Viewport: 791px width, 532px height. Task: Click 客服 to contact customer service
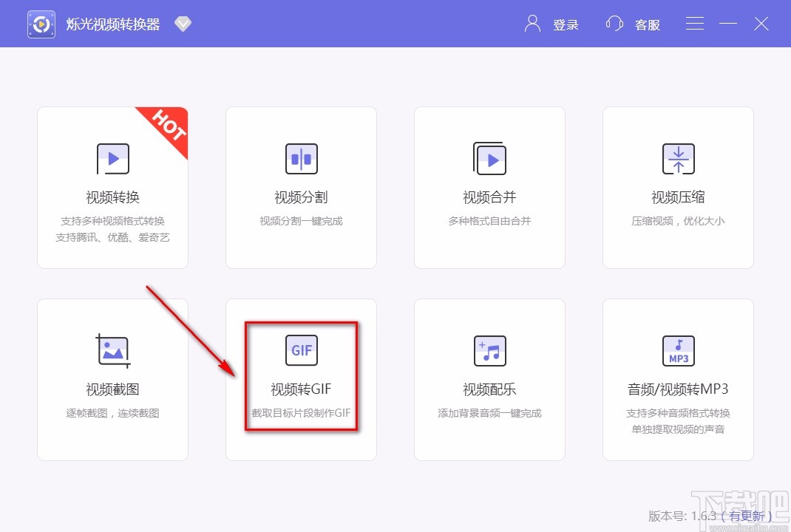coord(648,24)
